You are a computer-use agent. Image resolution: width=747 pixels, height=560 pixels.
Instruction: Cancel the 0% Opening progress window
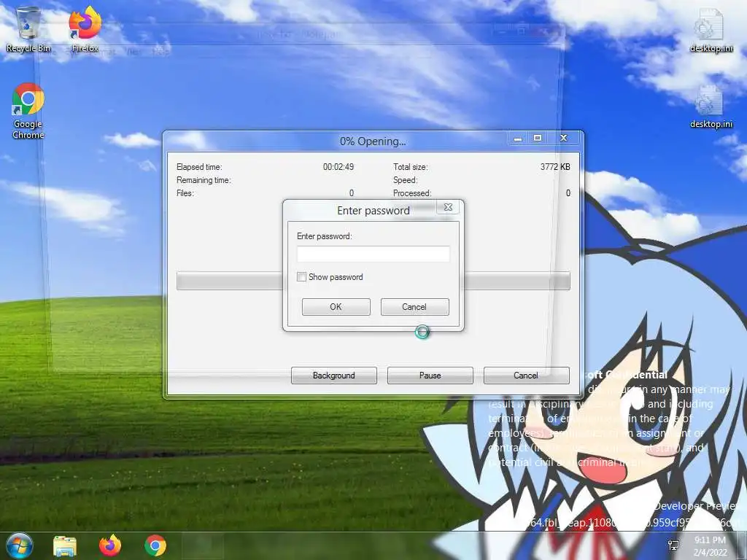526,376
